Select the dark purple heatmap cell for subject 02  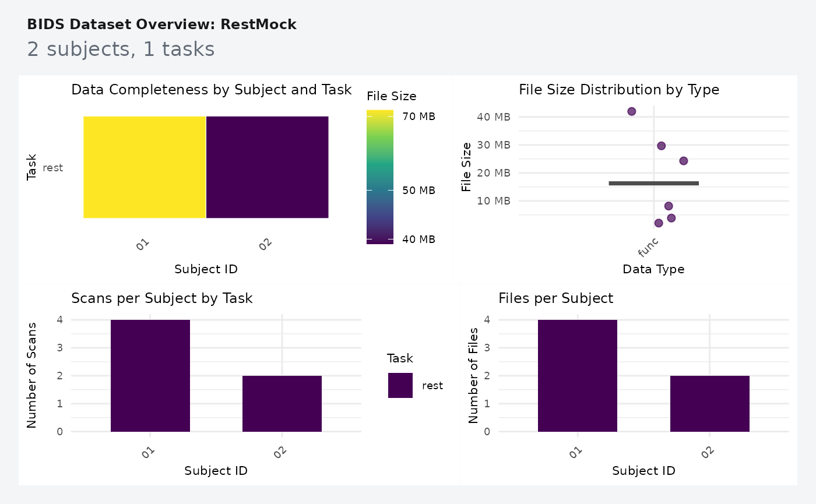pos(268,167)
